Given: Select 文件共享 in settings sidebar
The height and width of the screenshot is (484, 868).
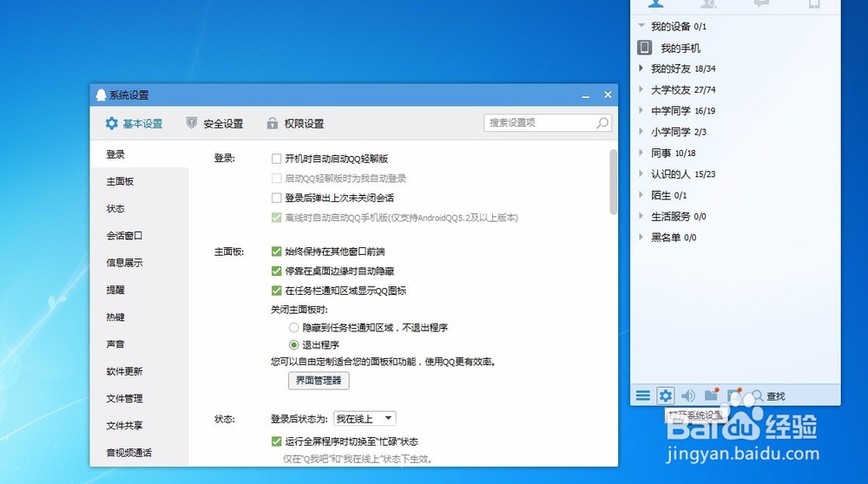Looking at the screenshot, I should click(x=139, y=425).
